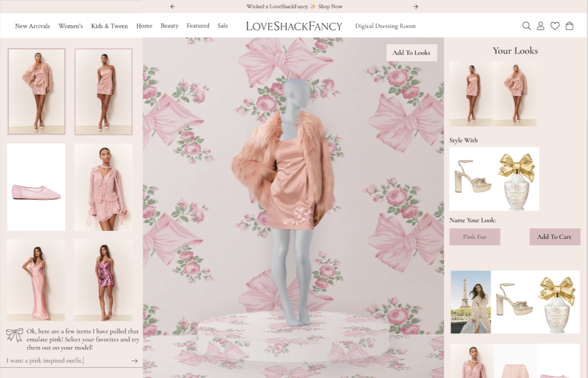Select the long pink satin gown thumbnail

click(x=36, y=280)
